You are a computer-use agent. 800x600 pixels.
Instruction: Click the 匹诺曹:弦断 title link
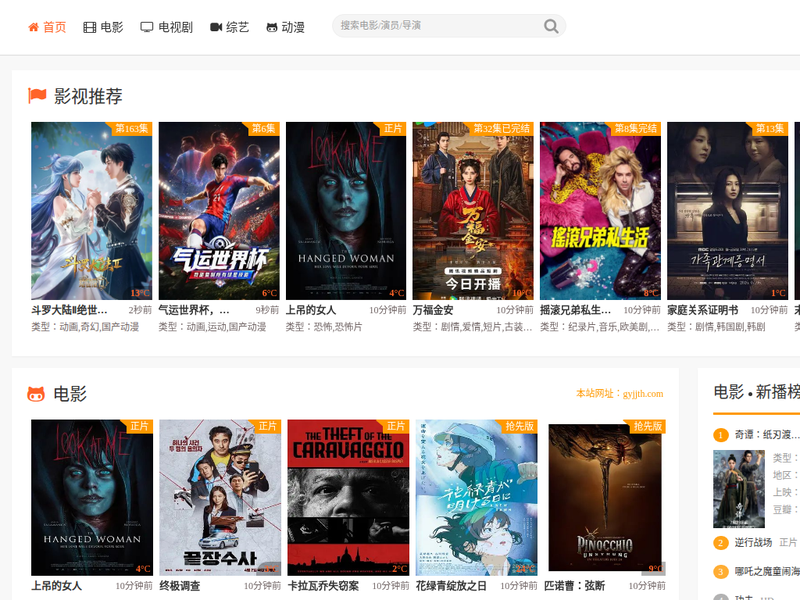coord(574,586)
